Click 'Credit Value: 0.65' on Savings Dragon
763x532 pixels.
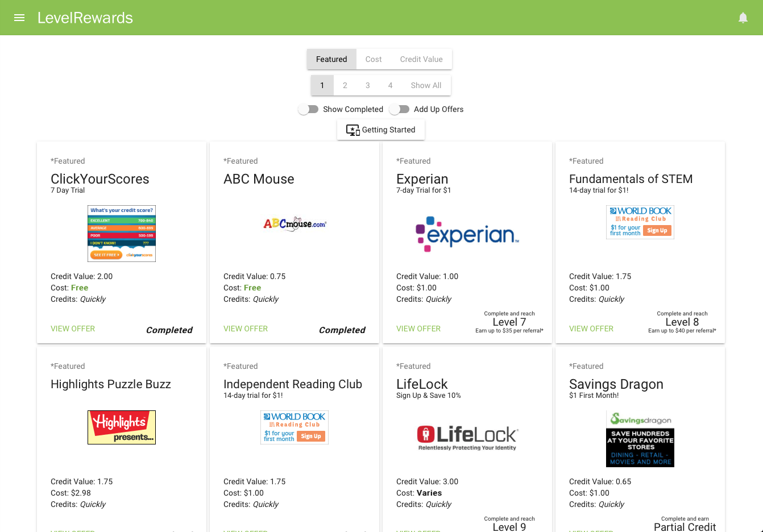(x=600, y=481)
